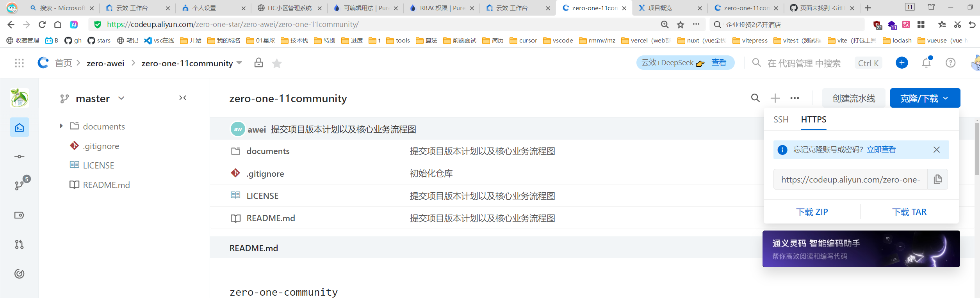This screenshot has height=298, width=980.
Task: Open the master branch dropdown
Action: coord(93,99)
